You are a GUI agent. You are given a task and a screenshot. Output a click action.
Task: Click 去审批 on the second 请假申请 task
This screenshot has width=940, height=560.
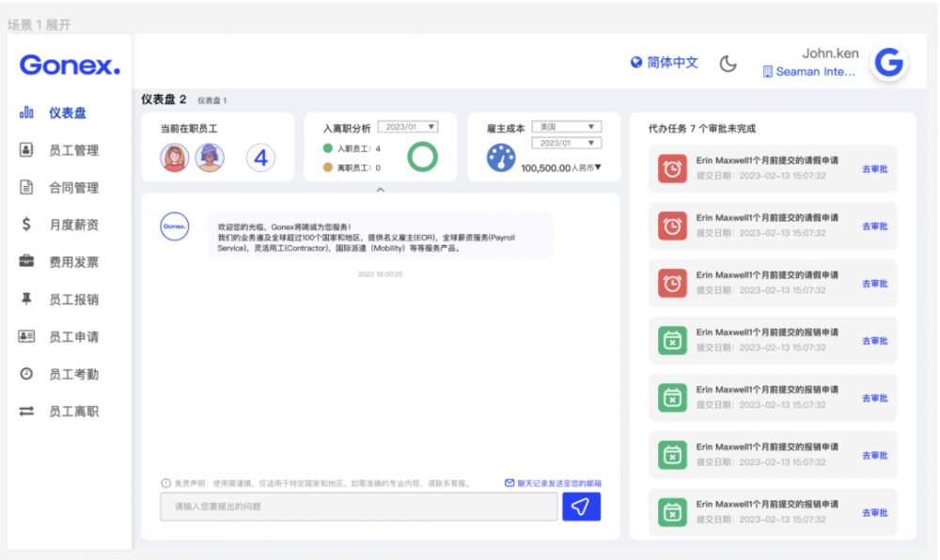point(874,226)
